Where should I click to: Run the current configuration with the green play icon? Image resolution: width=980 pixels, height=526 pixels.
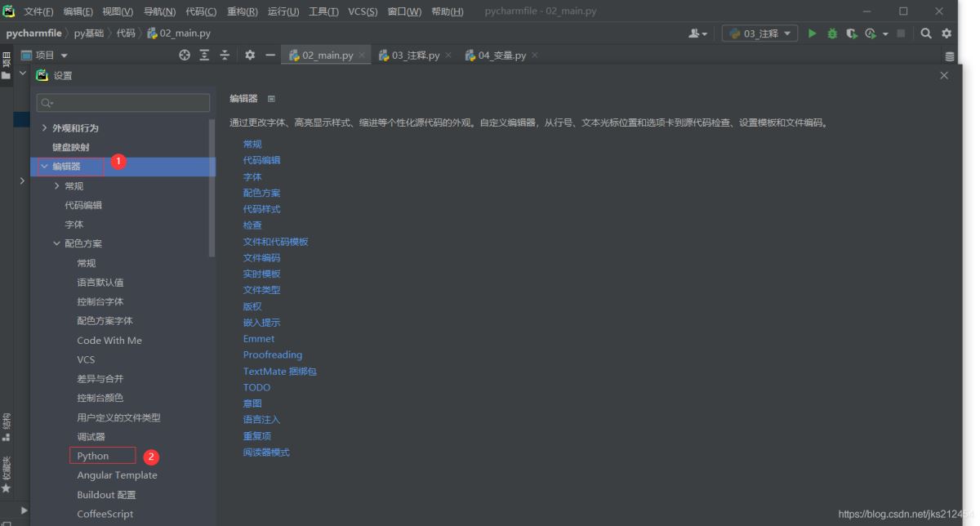tap(812, 33)
